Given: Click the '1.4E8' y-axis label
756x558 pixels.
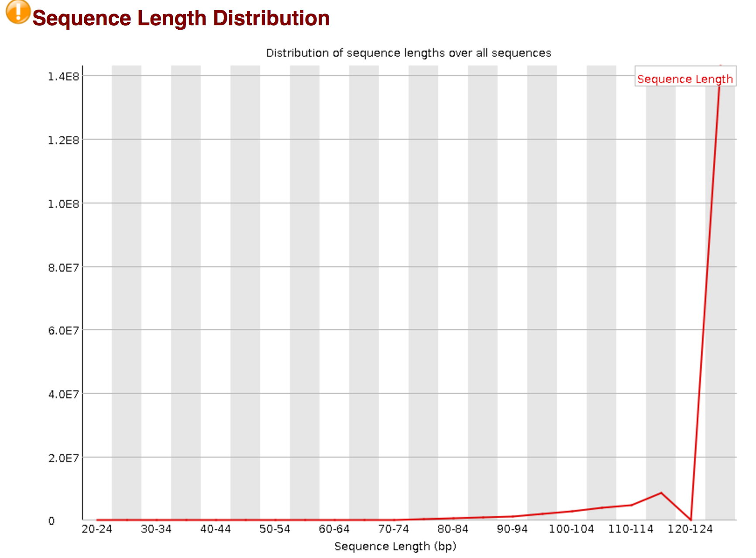Looking at the screenshot, I should coord(64,76).
